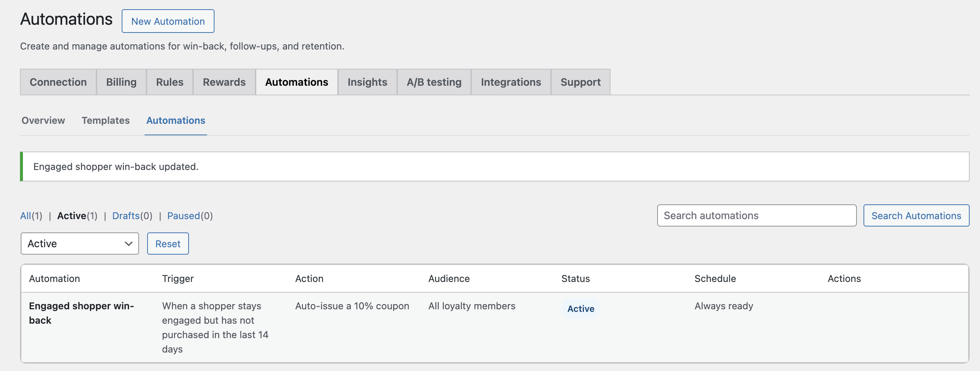Click the Actions column header

[x=844, y=279]
